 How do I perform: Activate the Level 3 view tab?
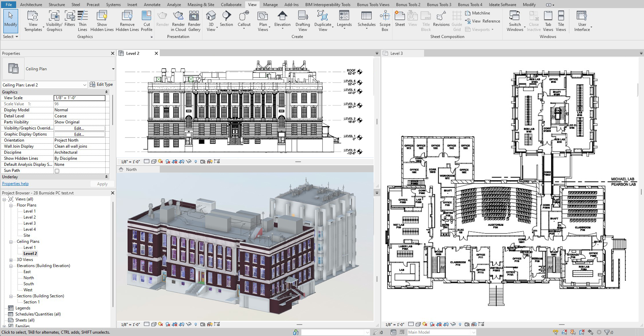click(396, 53)
